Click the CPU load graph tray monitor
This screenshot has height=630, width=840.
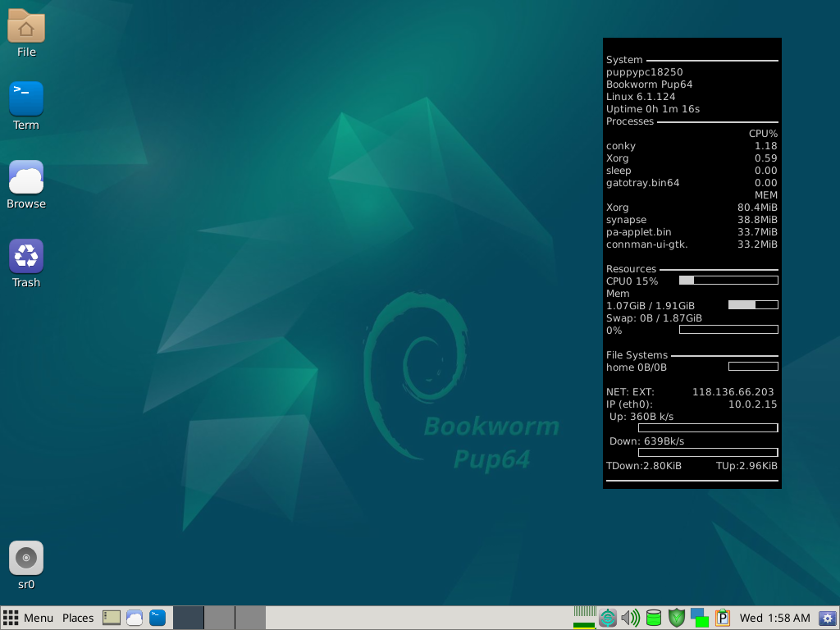click(x=584, y=618)
